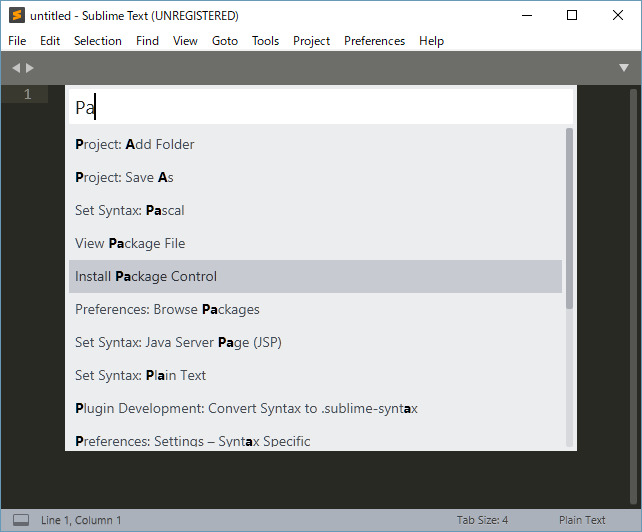Screen dimensions: 642x532
Task: Open the Tools menu
Action: (x=265, y=41)
